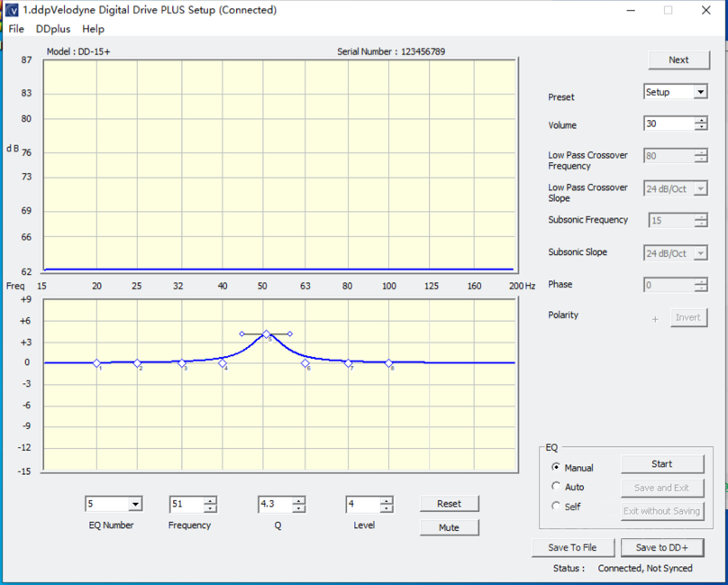Click the Frequency value field showing 51

click(187, 504)
